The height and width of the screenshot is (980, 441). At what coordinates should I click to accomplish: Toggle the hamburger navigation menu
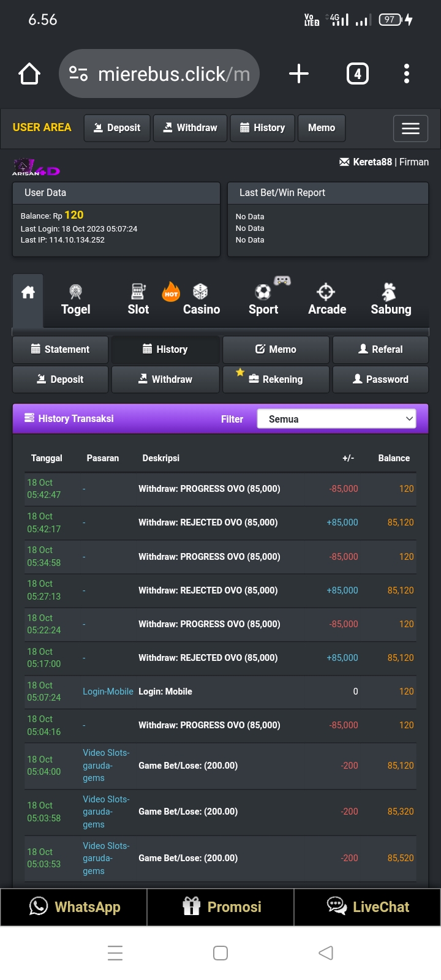(410, 129)
